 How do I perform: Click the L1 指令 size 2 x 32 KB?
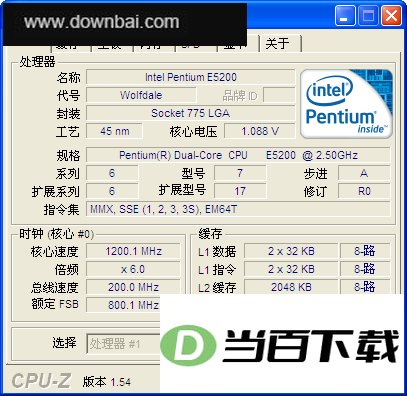291,269
